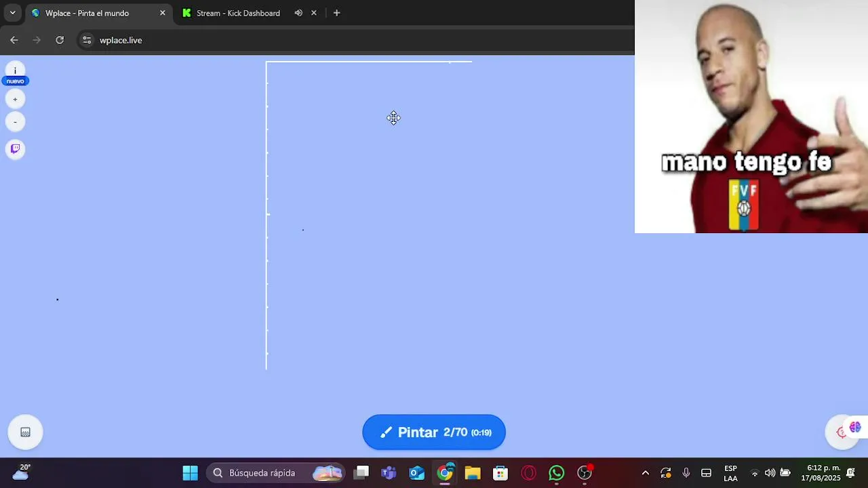Click the Pintar paint button
Screen dimensions: 868x488
(x=434, y=432)
